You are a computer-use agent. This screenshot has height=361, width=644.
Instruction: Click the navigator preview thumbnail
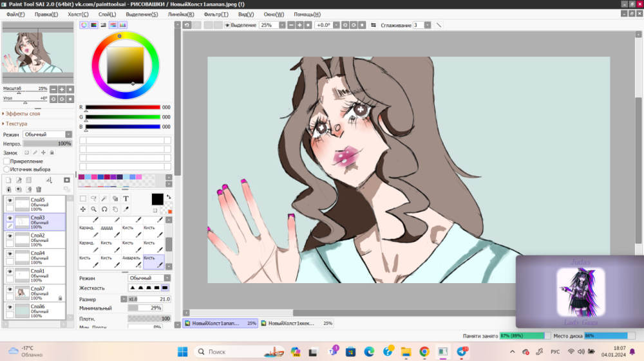[38, 52]
